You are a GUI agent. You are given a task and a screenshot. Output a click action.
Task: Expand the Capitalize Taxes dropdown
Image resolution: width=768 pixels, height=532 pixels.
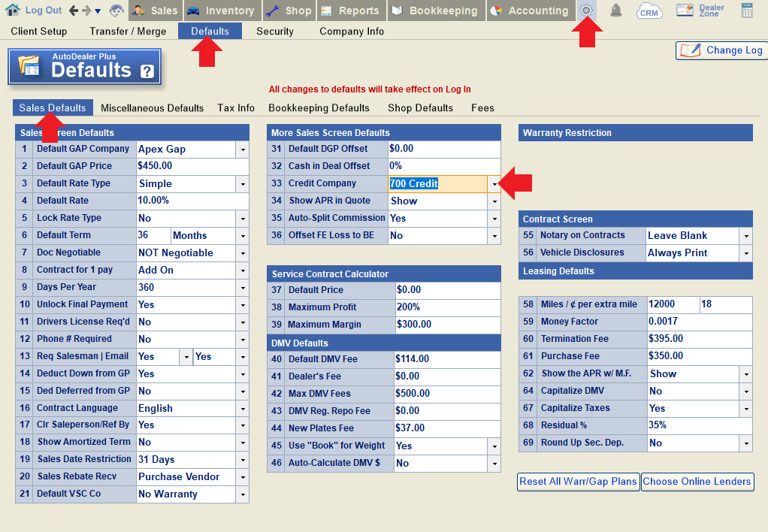[746, 409]
